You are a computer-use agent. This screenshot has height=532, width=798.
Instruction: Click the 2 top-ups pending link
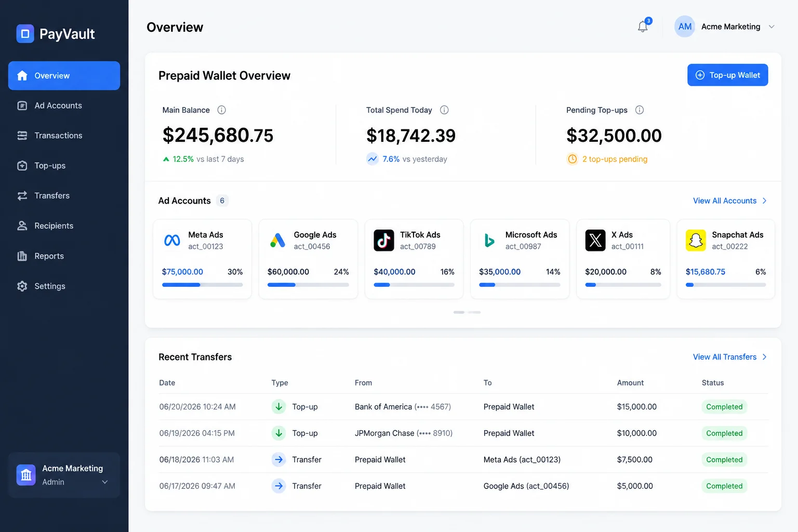point(615,159)
